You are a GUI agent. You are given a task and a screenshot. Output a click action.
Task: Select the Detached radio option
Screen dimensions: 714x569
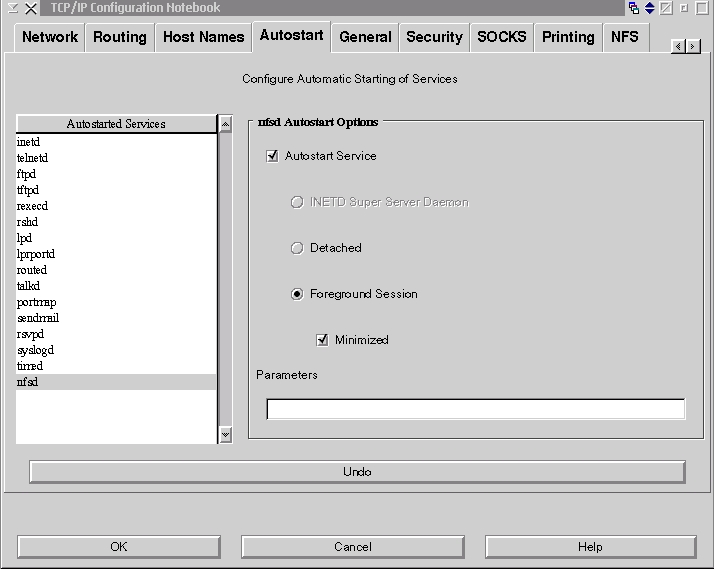pos(297,248)
